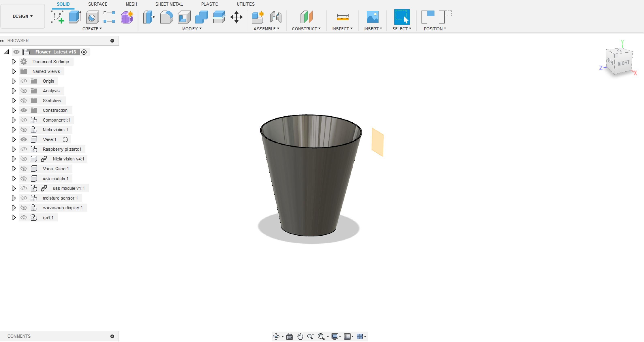Open the DESIGN workspace menu

(x=22, y=16)
